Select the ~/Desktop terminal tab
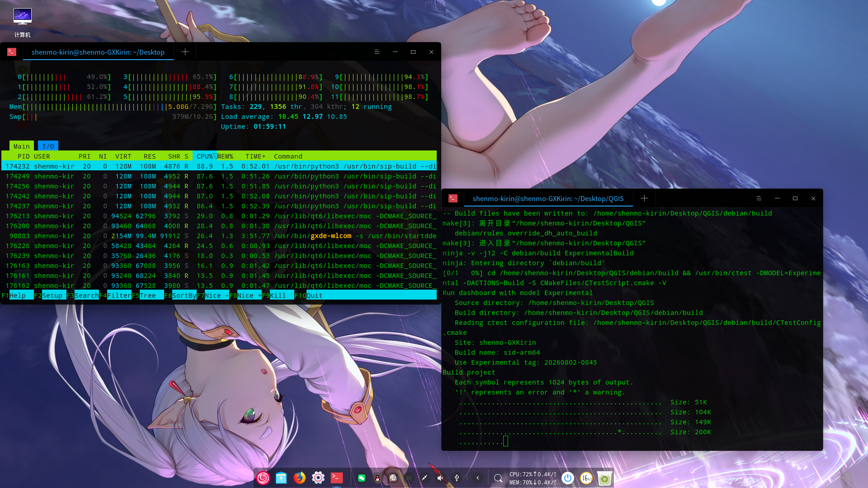This screenshot has width=868, height=488. point(98,52)
